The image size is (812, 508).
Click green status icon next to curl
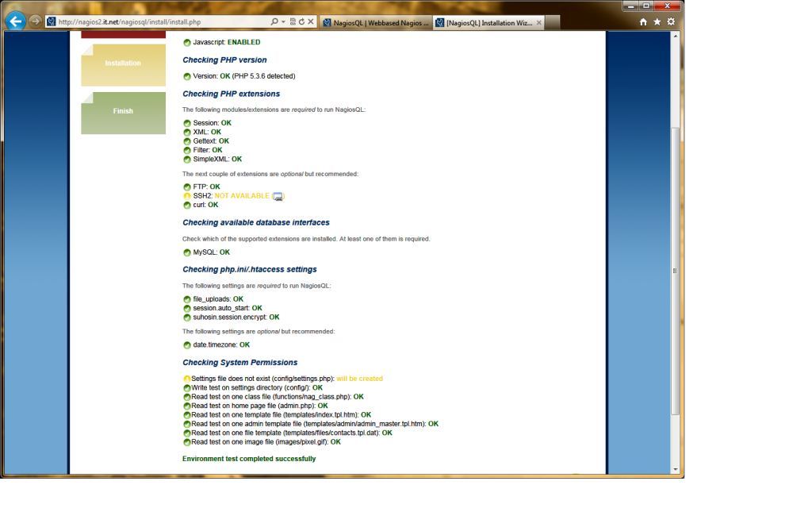(x=187, y=206)
